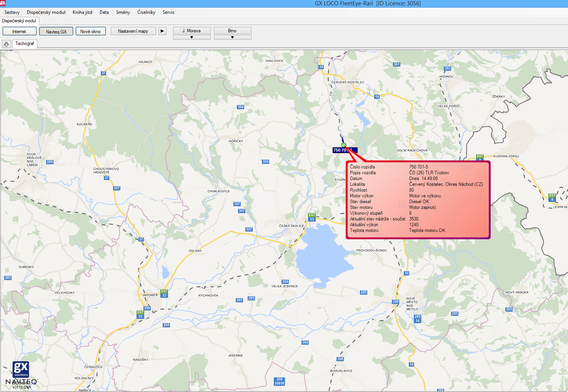568x392 pixels.
Task: Click the 'Rychlost' row label in the popup
Action: click(x=358, y=190)
